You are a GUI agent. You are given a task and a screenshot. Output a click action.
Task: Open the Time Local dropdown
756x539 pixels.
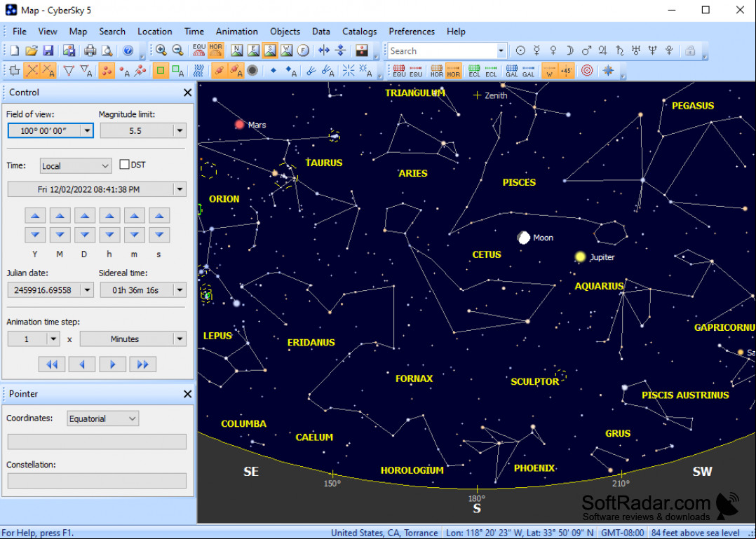coord(76,165)
